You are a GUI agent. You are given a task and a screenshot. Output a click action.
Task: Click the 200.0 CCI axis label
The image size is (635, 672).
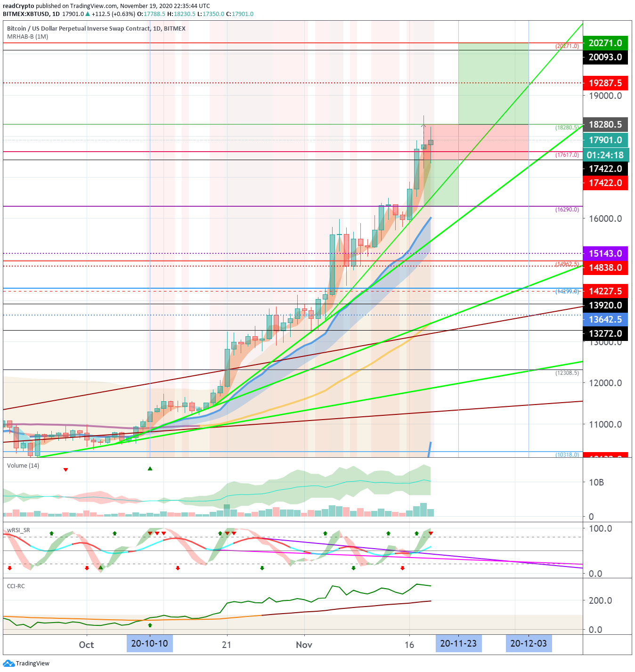(601, 600)
